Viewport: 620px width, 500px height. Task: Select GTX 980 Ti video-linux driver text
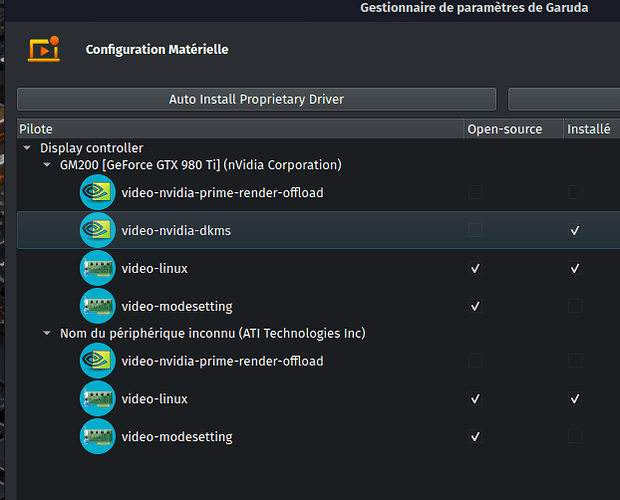[x=155, y=268]
